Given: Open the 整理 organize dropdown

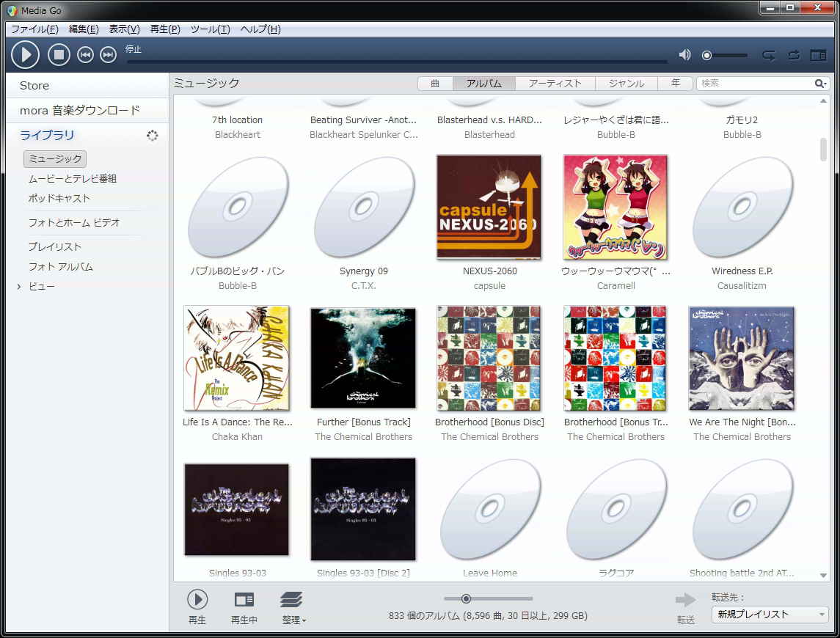Looking at the screenshot, I should (293, 607).
